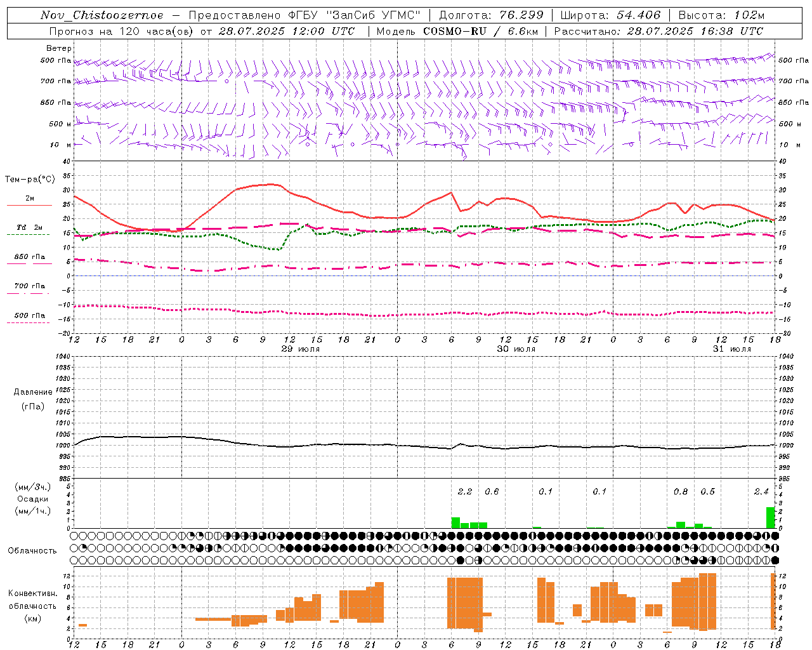Image resolution: width=812 pixels, height=650 pixels.
Task: Click the Ветер wind panel label
Action: coord(58,48)
